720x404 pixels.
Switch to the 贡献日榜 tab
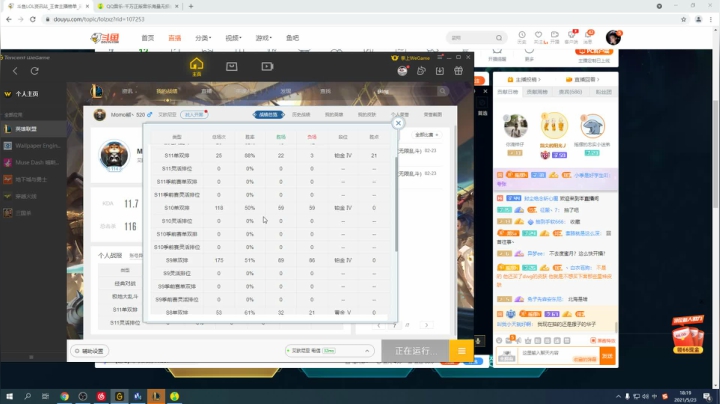coord(507,92)
